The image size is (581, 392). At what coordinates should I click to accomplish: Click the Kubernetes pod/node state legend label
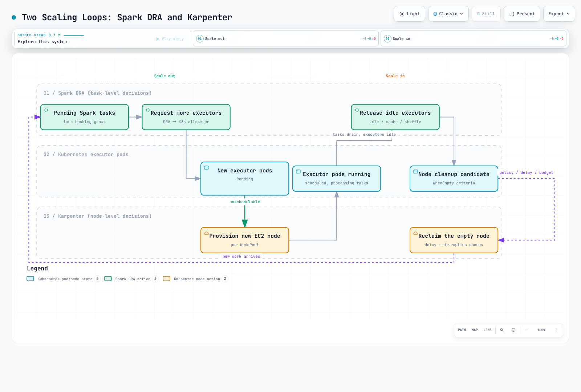click(65, 279)
